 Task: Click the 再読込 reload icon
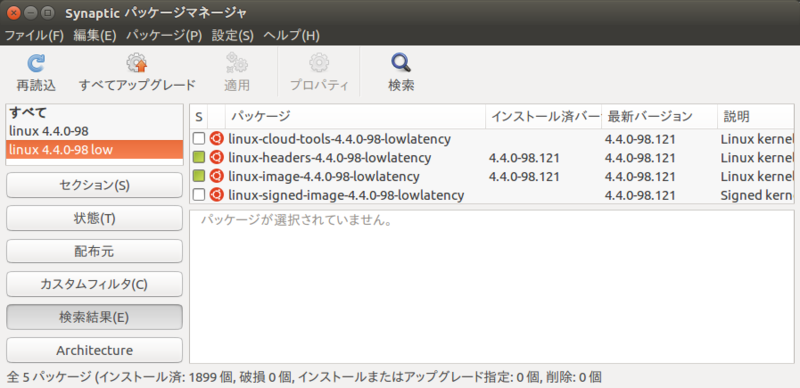click(x=36, y=63)
